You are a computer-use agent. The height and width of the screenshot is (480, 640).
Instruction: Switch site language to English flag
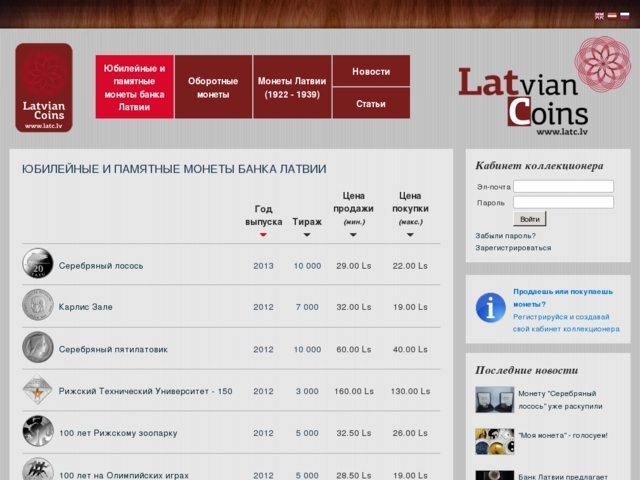pyautogui.click(x=599, y=16)
